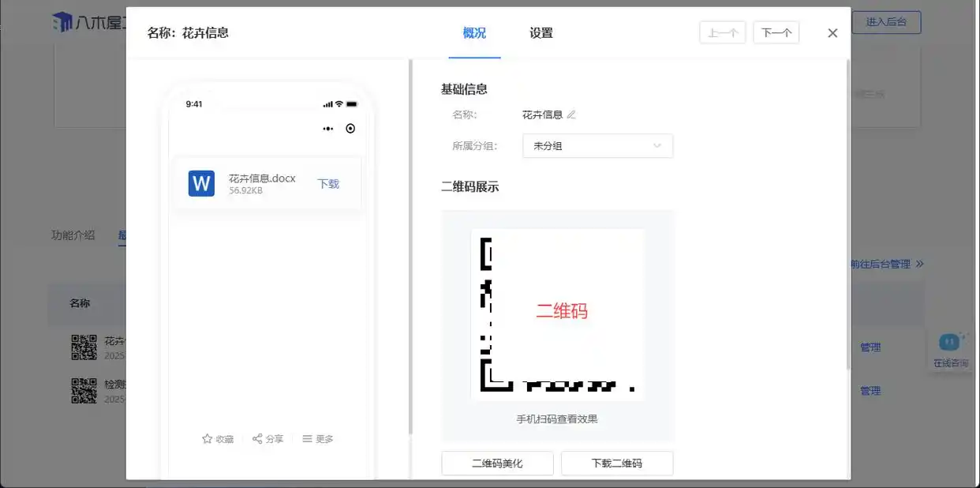Image resolution: width=980 pixels, height=488 pixels.
Task: Click the QR code image preview
Action: point(558,315)
